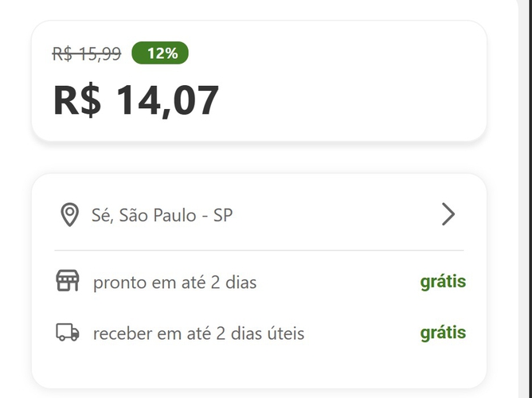Click the delivery truck icon
Image resolution: width=532 pixels, height=398 pixels.
pos(68,333)
